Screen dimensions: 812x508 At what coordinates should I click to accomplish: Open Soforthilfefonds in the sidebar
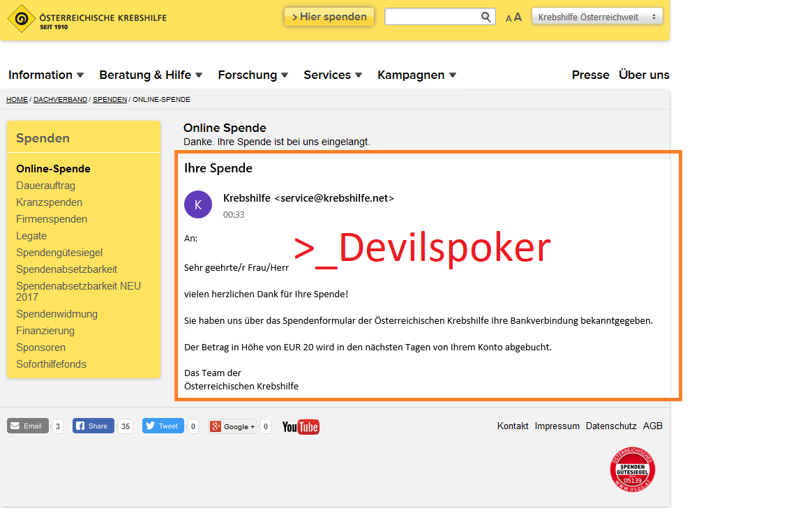coord(51,364)
